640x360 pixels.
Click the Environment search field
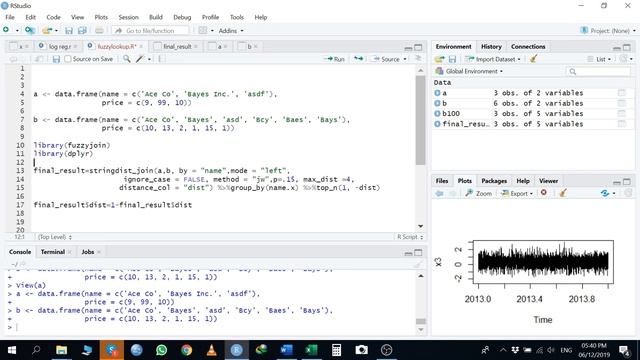tap(598, 71)
